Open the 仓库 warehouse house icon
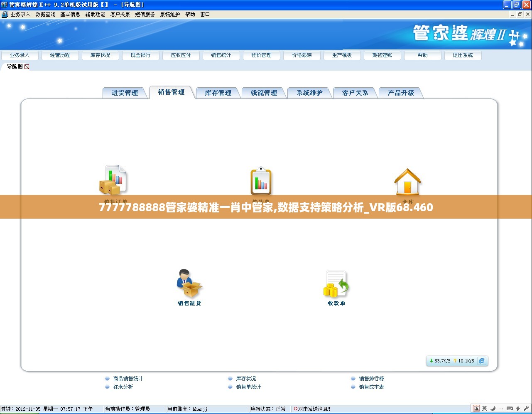 pos(407,182)
